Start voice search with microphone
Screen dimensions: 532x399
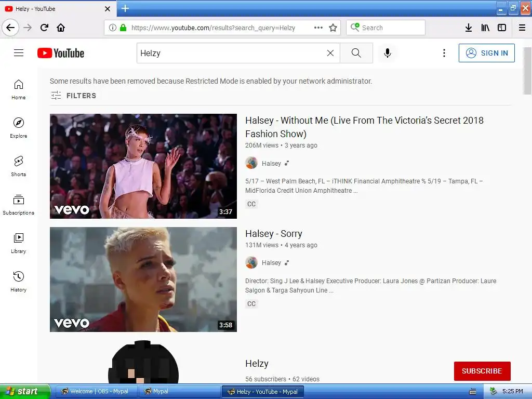point(388,53)
